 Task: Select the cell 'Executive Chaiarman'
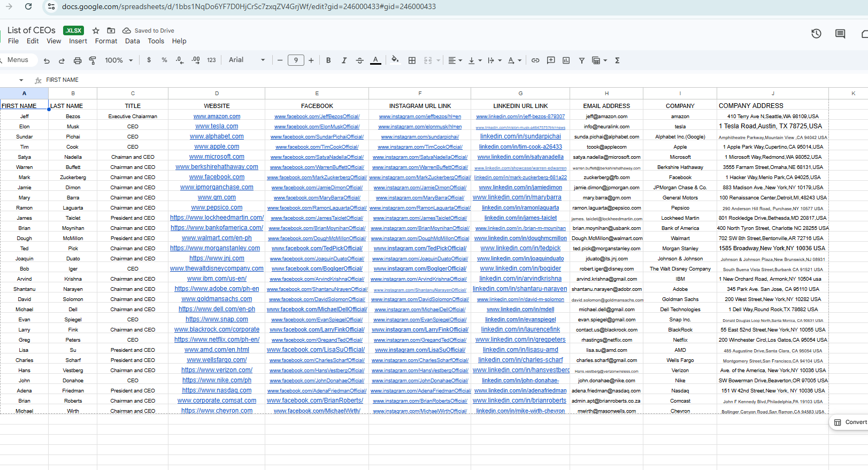click(x=133, y=117)
